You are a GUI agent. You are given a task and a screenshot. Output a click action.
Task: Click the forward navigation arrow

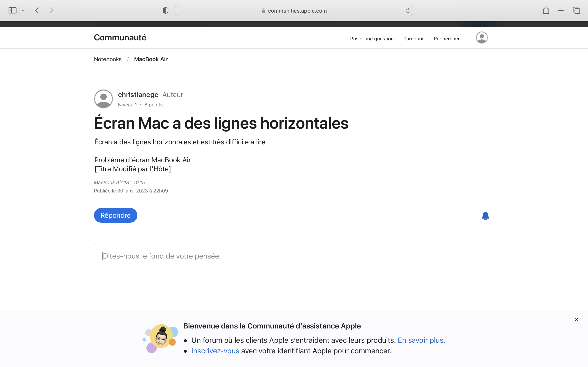pos(51,10)
